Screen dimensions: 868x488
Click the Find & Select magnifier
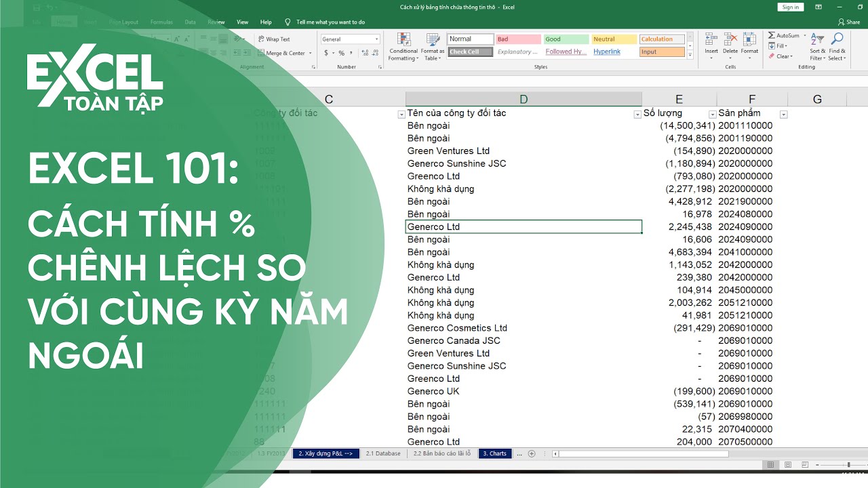tap(837, 39)
